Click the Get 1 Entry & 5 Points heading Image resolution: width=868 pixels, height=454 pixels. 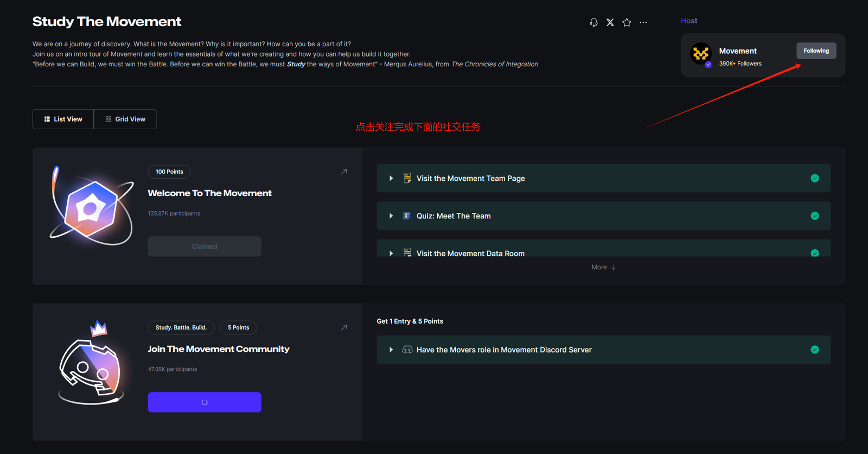tap(410, 321)
